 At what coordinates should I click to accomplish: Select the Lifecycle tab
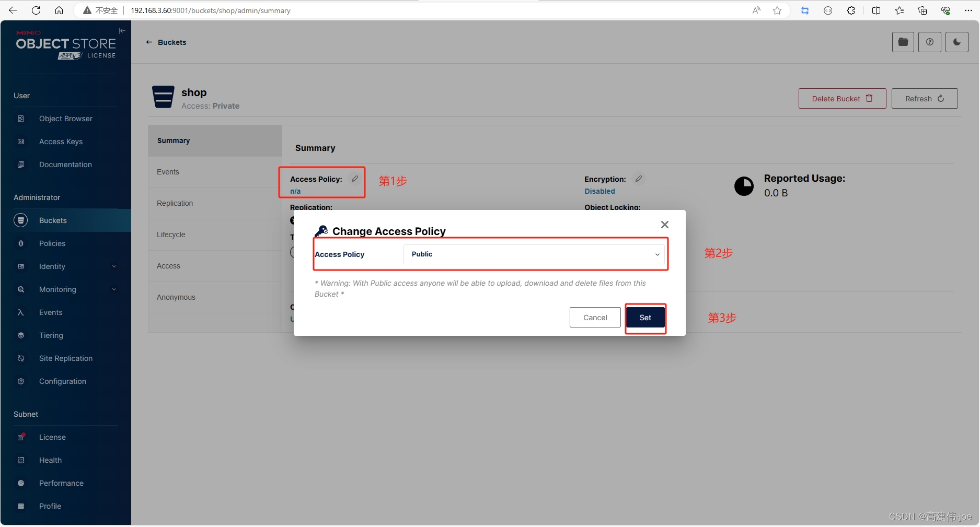point(215,235)
